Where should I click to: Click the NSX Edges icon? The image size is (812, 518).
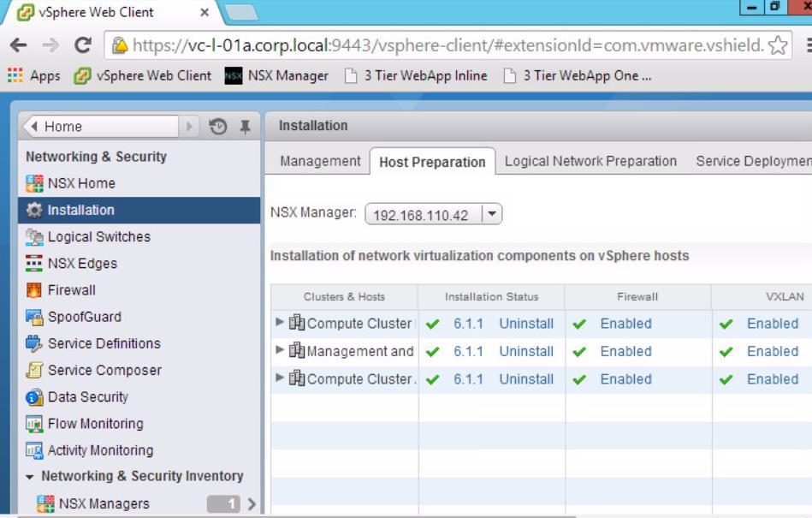tap(34, 263)
